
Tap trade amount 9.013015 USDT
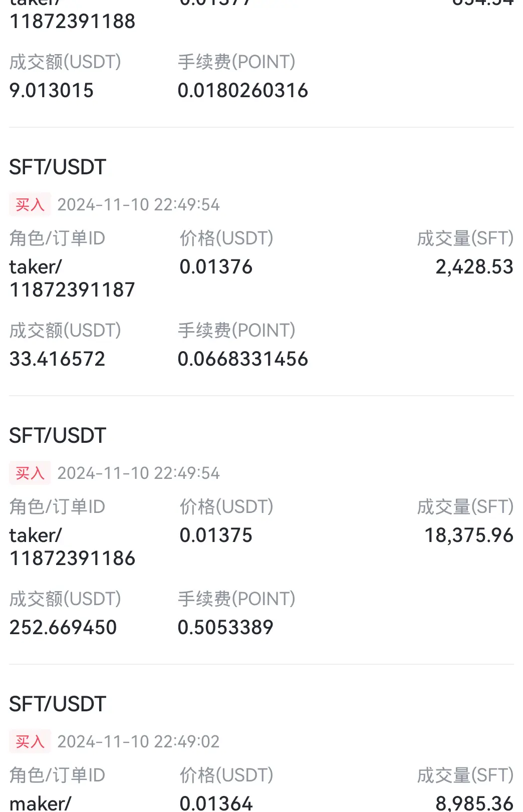coord(52,90)
